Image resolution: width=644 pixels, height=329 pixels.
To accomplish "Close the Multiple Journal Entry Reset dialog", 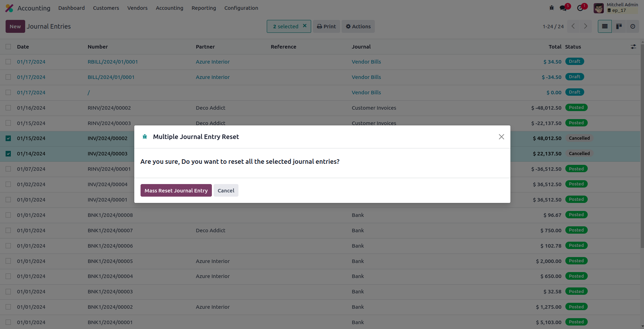I will click(x=501, y=137).
